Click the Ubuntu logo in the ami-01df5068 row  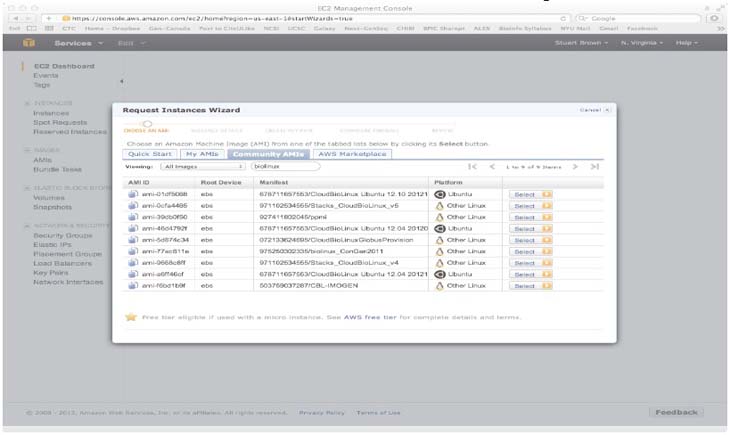click(x=439, y=194)
